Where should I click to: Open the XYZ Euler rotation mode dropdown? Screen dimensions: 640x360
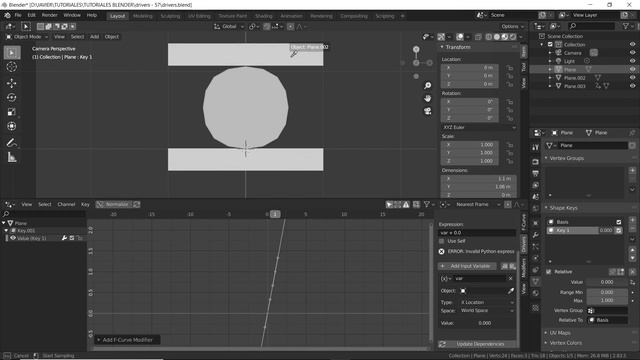(478, 127)
